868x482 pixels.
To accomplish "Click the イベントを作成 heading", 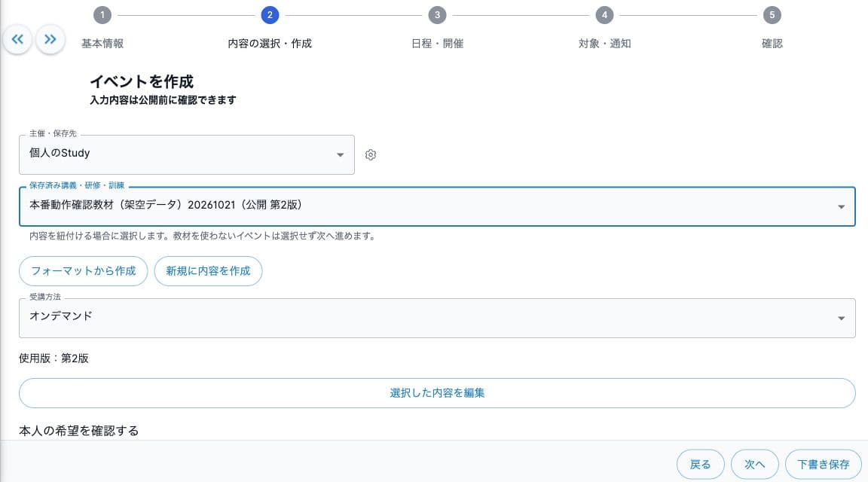I will [x=142, y=82].
